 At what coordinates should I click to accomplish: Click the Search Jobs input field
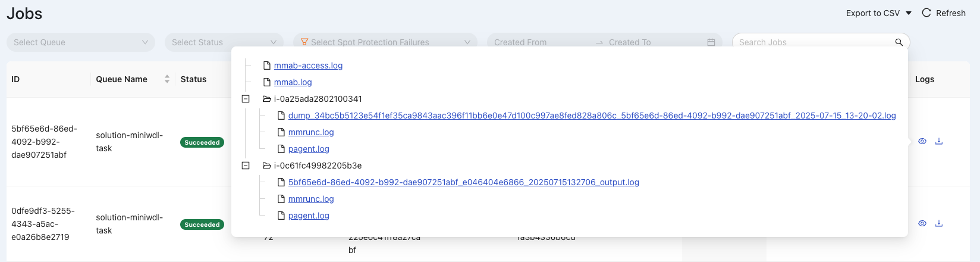click(x=815, y=42)
